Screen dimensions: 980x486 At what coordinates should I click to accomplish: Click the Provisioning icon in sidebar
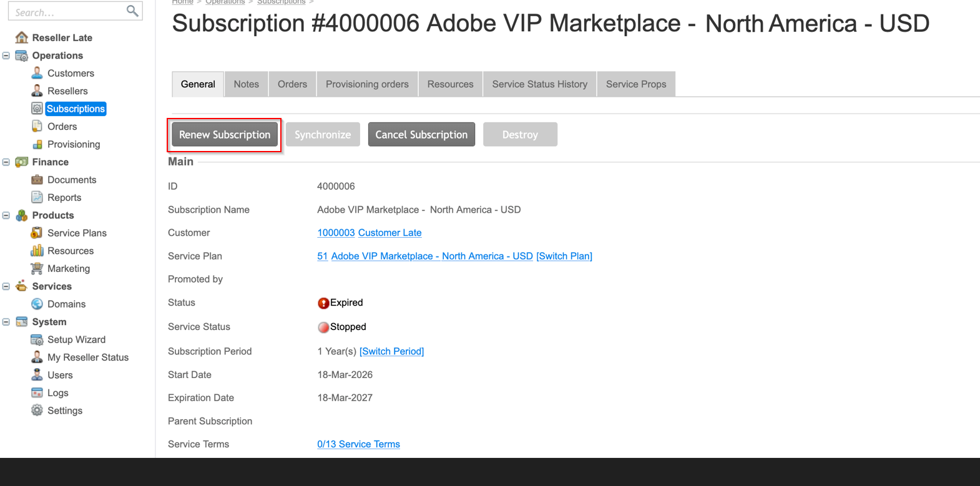37,144
